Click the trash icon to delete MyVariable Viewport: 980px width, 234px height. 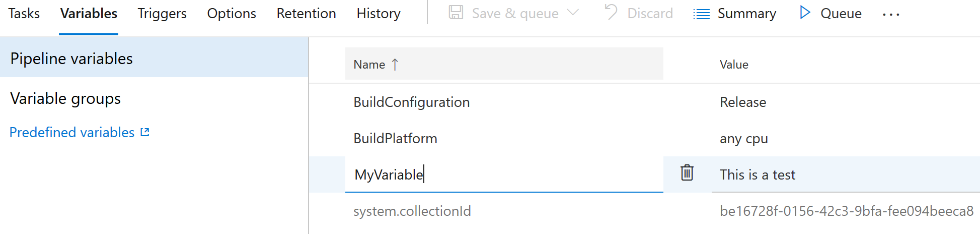click(687, 173)
